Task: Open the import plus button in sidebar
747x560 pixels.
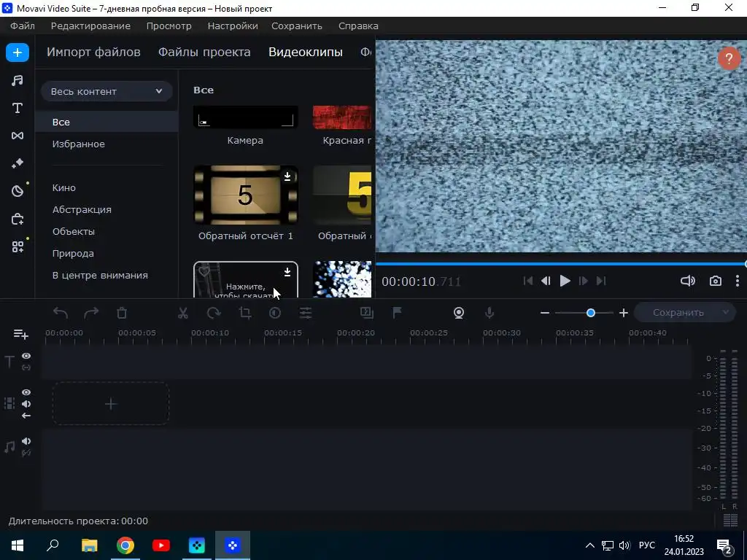Action: click(18, 52)
